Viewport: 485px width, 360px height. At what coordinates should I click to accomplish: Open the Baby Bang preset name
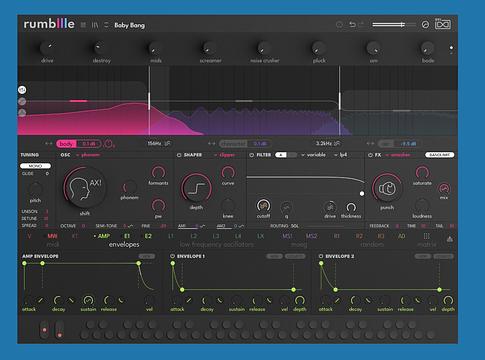coord(129,25)
